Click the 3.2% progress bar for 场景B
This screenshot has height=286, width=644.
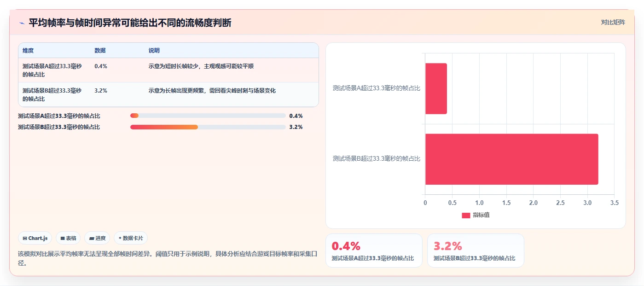coord(208,127)
